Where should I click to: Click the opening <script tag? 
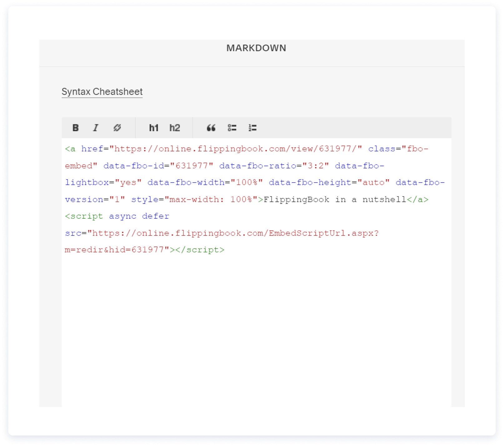click(x=84, y=216)
